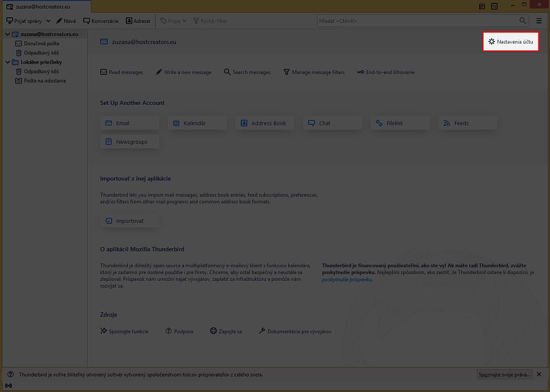Click Spoznajte svoje práva button
Image resolution: width=550 pixels, height=392 pixels.
click(x=504, y=374)
